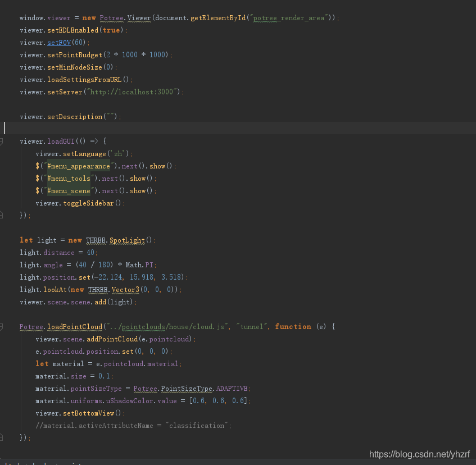This screenshot has height=465, width=476.
Task: Click the setPointBudget method call
Action: (75, 55)
